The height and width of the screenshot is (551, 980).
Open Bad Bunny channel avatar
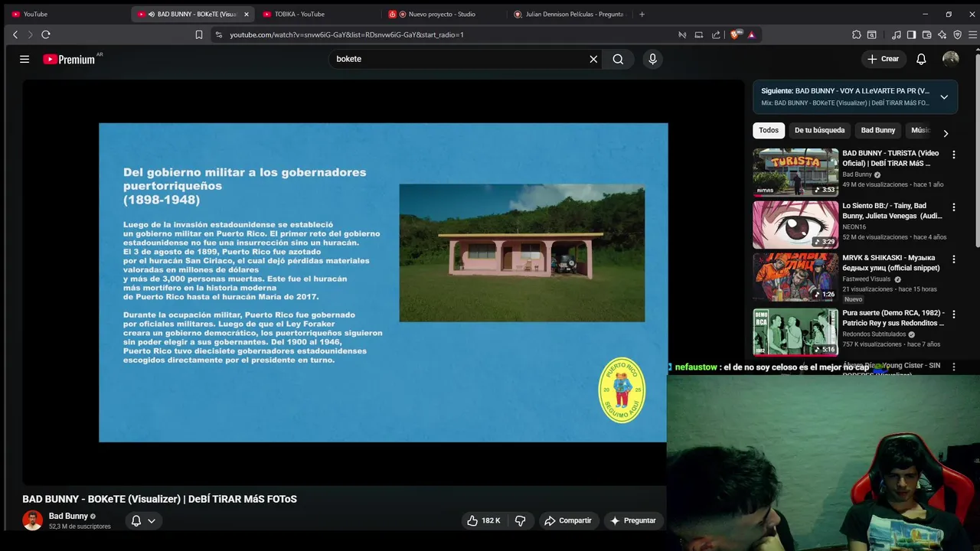point(32,520)
